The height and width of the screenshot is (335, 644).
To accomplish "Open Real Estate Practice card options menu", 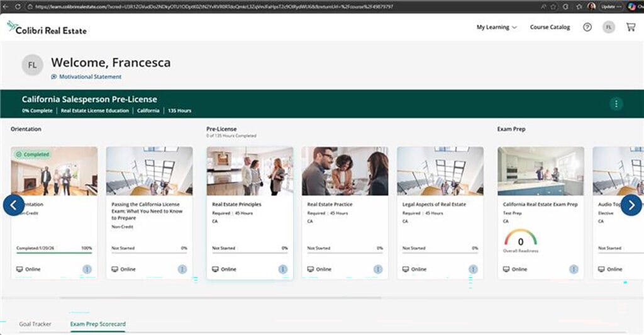I will click(x=378, y=269).
